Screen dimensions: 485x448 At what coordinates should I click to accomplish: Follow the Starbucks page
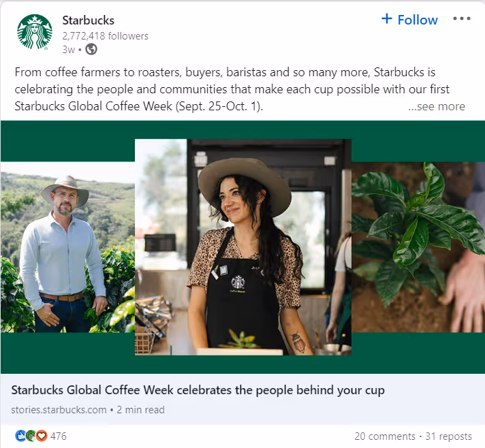(409, 20)
